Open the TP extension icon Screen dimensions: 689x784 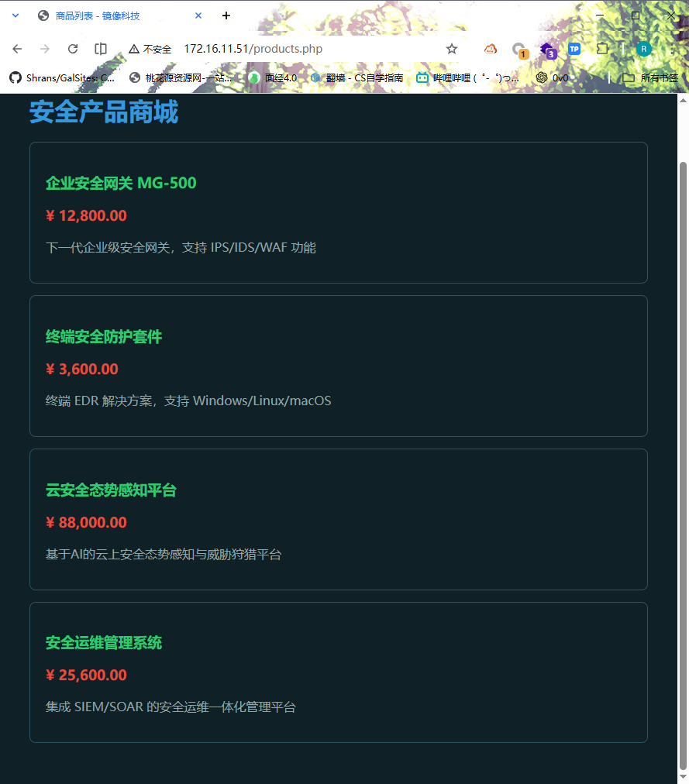click(574, 49)
